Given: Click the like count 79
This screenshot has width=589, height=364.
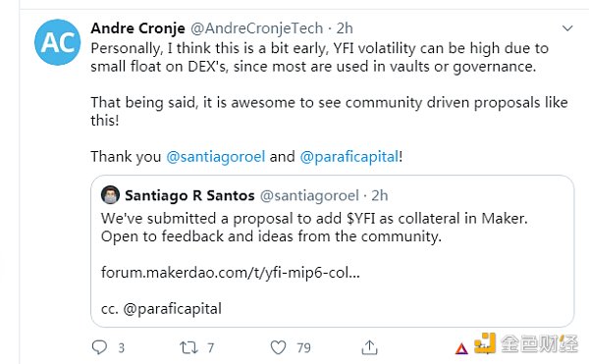Looking at the screenshot, I should [304, 348].
